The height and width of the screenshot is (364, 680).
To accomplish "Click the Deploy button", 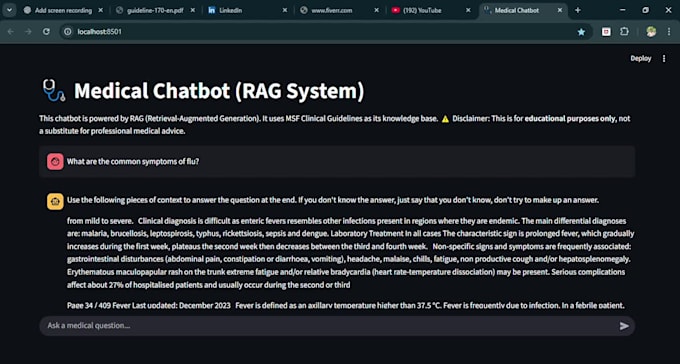I will [x=641, y=59].
